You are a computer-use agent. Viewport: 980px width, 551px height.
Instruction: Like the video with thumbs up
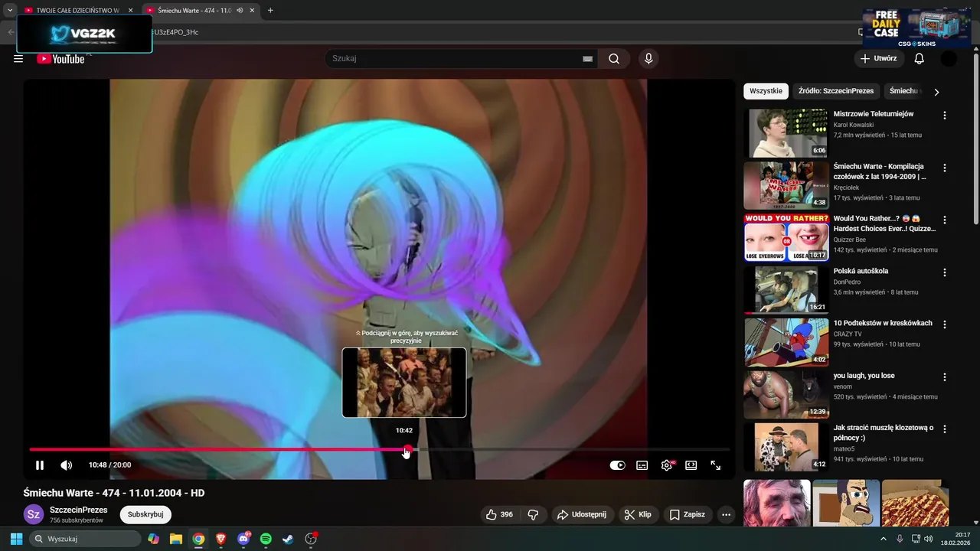pos(499,514)
